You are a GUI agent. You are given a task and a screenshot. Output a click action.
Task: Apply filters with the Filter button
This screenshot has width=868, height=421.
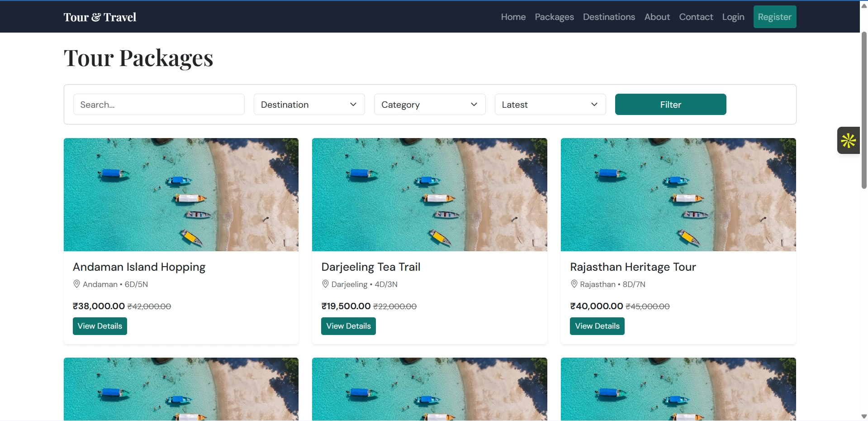(671, 105)
